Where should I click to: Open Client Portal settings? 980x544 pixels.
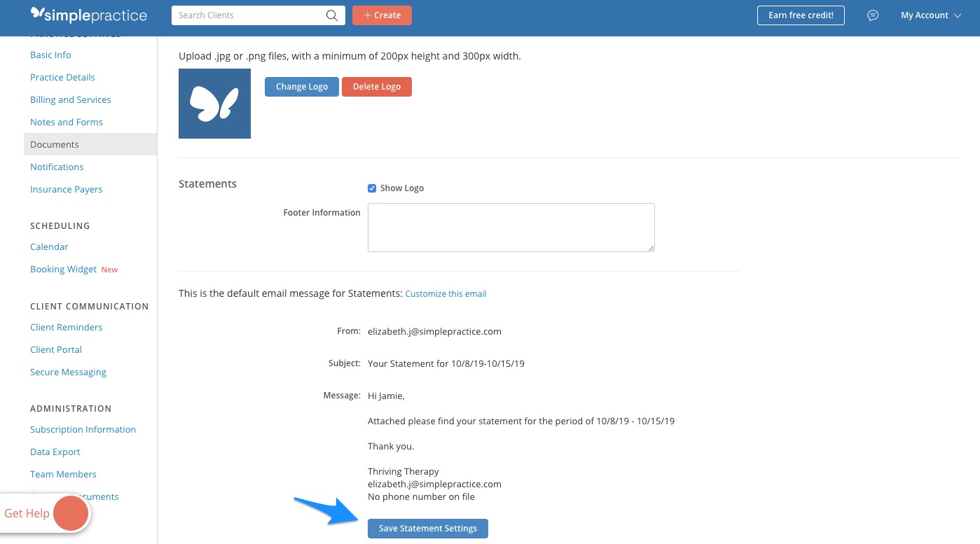coord(56,349)
